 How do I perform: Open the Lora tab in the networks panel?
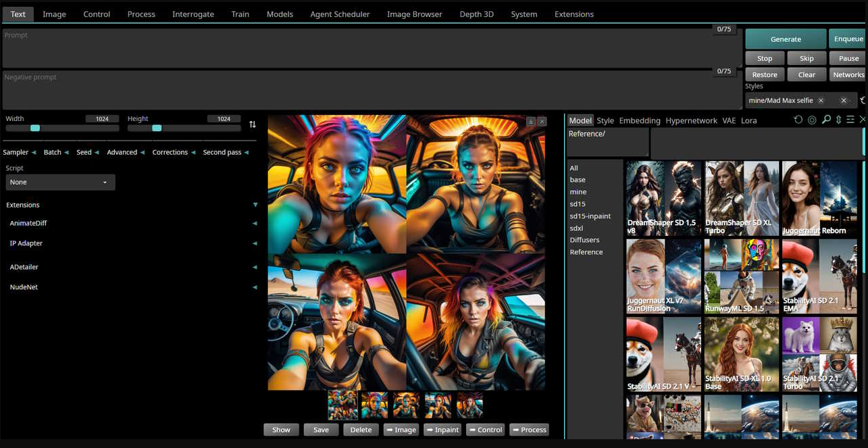(x=748, y=120)
